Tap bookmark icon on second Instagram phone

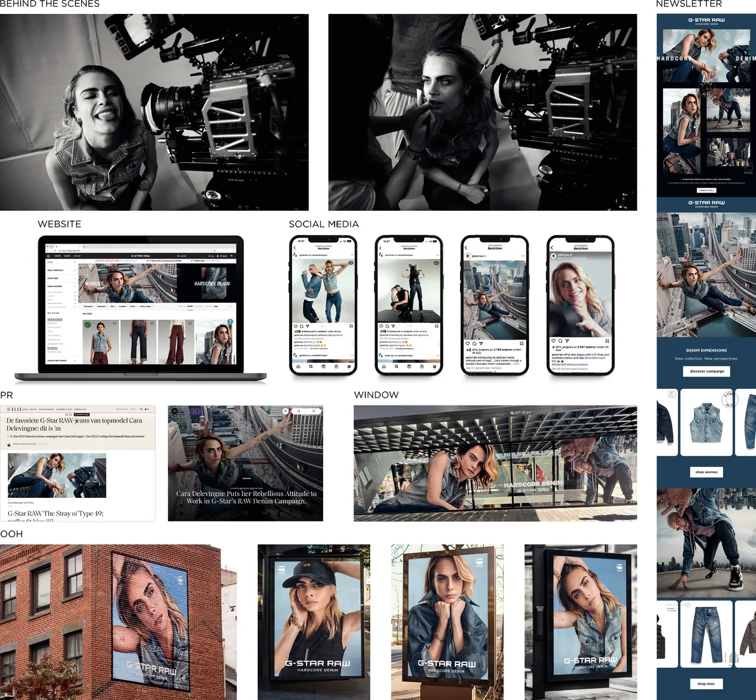point(437,326)
